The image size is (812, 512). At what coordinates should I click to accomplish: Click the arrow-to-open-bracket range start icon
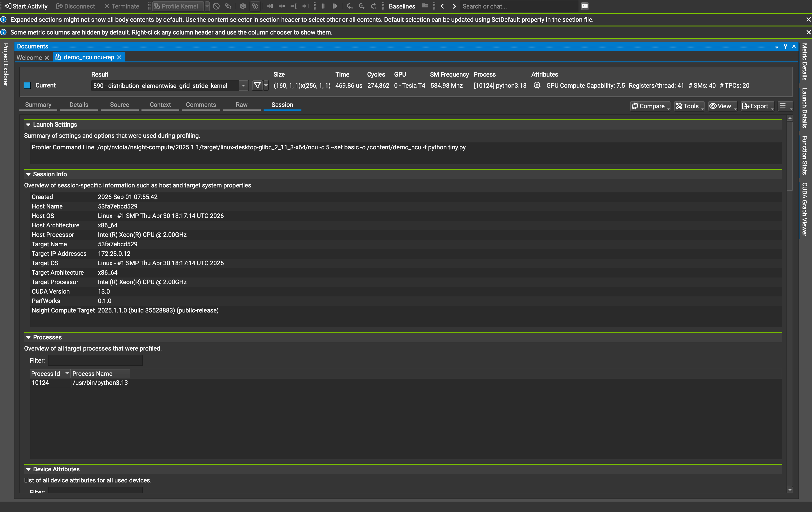coord(294,6)
